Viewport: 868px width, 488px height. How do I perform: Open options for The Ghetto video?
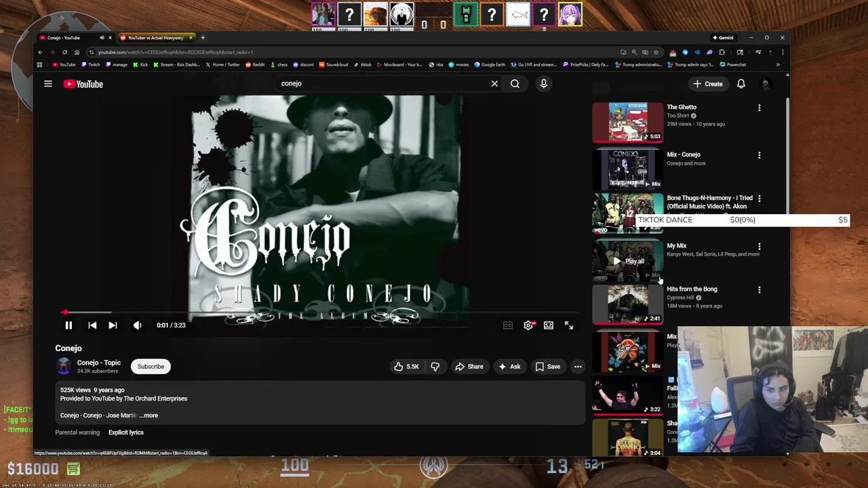point(759,108)
